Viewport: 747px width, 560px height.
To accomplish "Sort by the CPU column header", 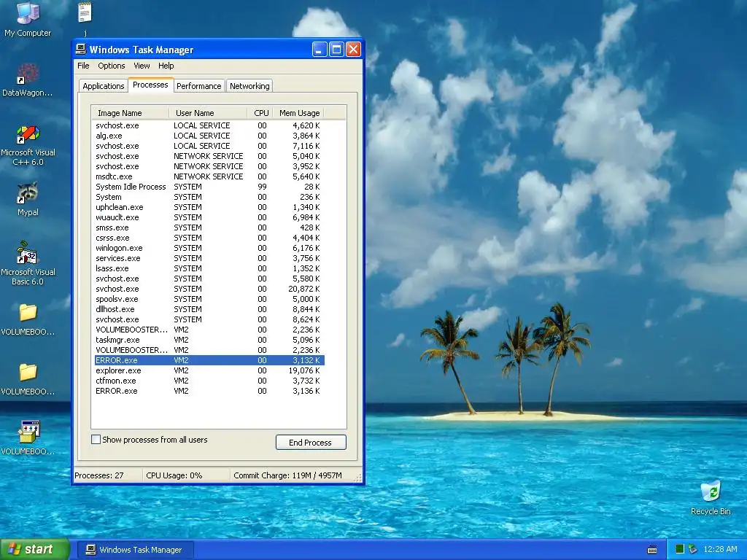I will coord(260,113).
